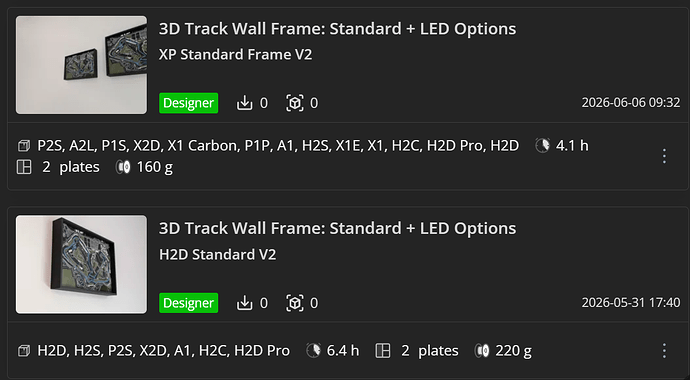Screen dimensions: 690x380
Task: Click printer compatibility icon before P2S list
Action: [x=24, y=146]
